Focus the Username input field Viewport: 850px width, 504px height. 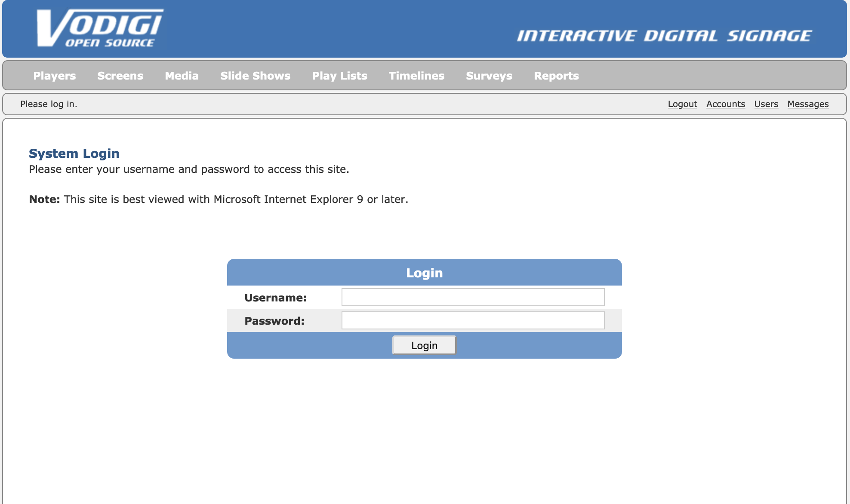tap(473, 297)
